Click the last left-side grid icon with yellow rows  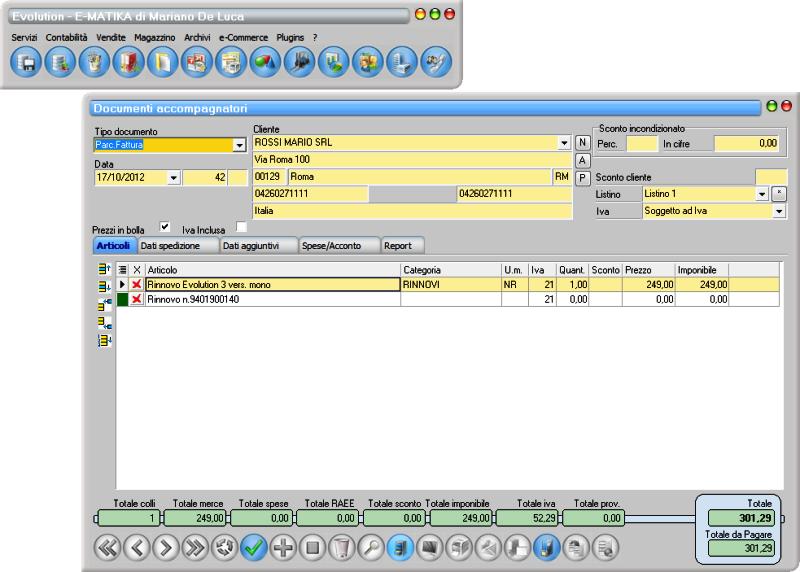(x=104, y=340)
